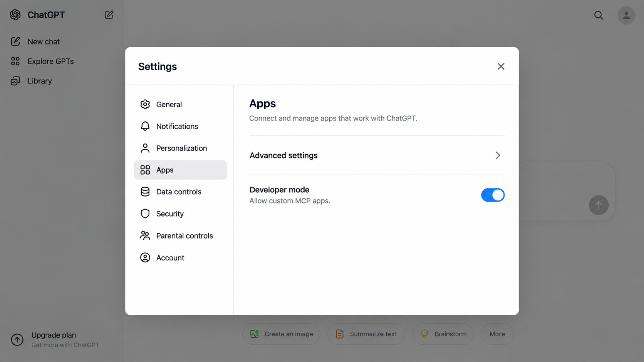Click the Explore GPTs grid icon
Screen dimensions: 644x362
[15, 61]
